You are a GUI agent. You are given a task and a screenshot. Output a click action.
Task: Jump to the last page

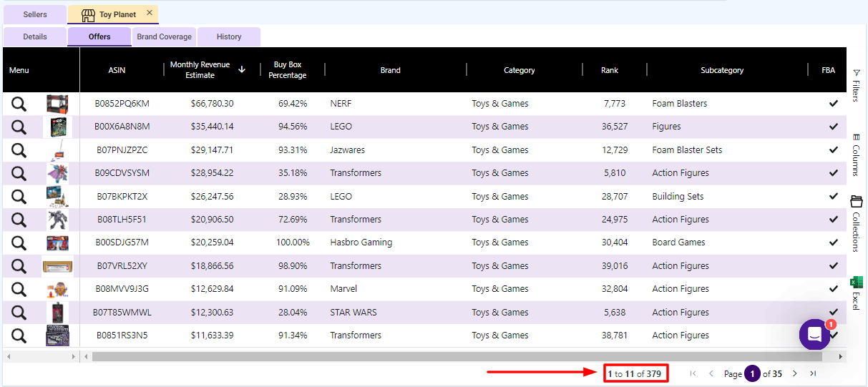(x=813, y=373)
